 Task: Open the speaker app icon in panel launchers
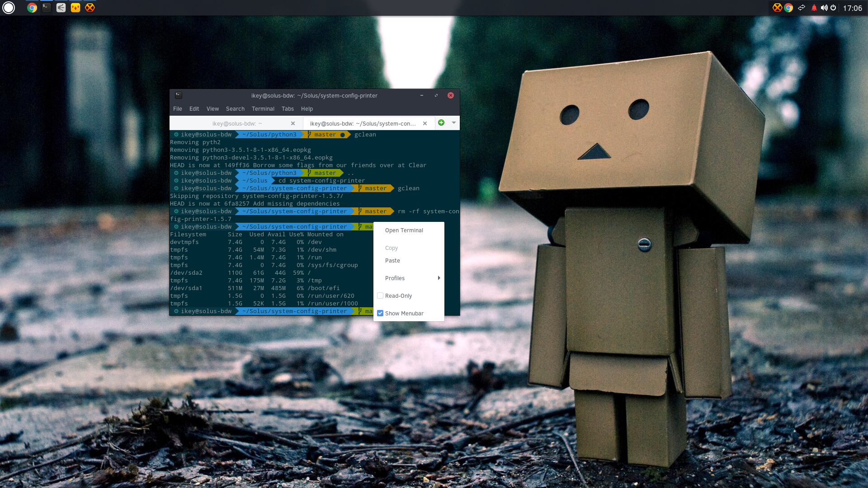point(61,8)
